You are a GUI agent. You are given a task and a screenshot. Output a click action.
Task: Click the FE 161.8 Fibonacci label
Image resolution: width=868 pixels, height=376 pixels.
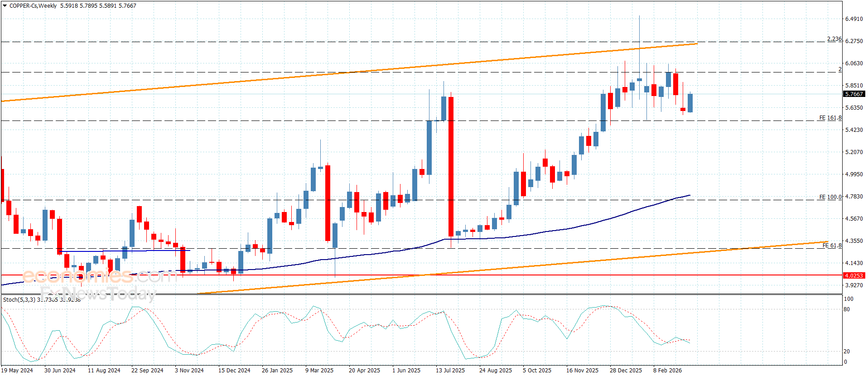pos(830,118)
